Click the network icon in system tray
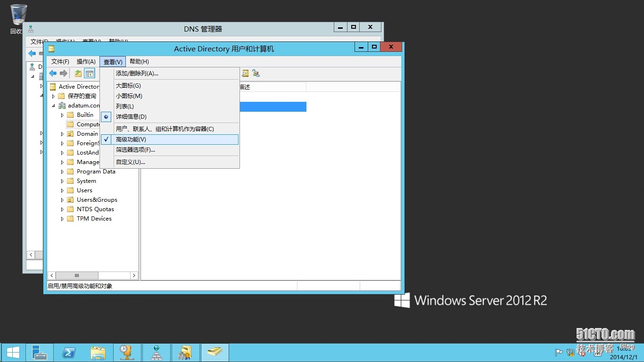 tap(570, 352)
